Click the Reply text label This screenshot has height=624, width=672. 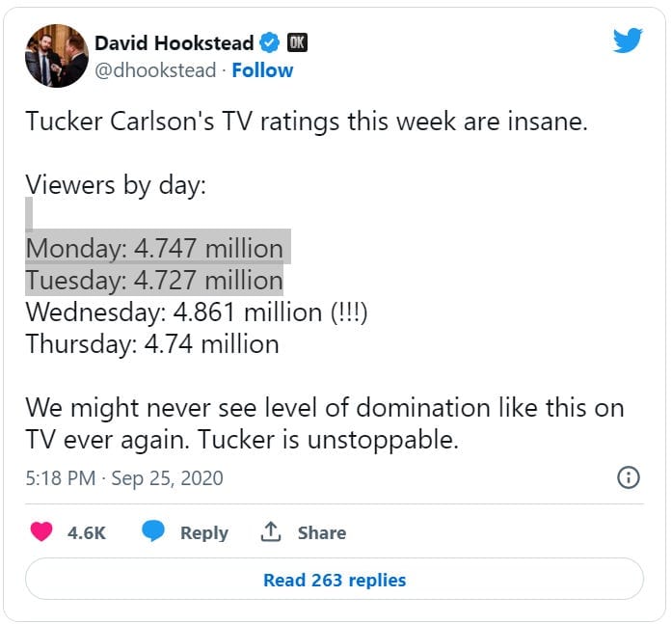pos(204,532)
